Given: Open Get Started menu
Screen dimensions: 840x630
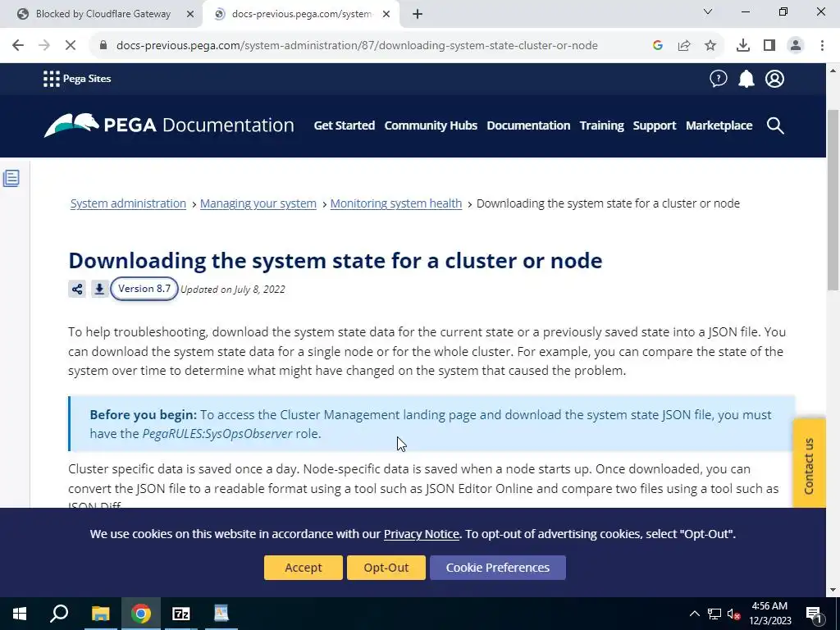Looking at the screenshot, I should 344,126.
